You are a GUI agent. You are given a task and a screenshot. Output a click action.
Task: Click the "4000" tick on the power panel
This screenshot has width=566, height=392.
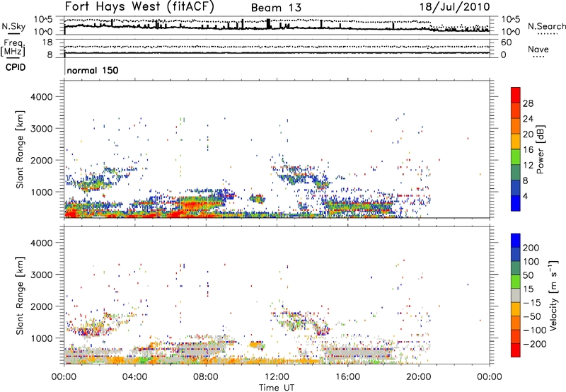pyautogui.click(x=41, y=97)
